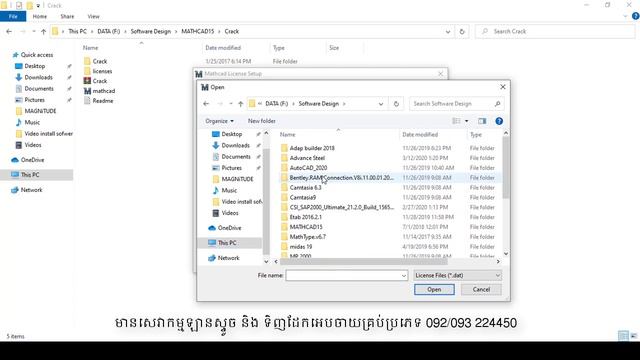Click MATHCAD15 breadcrumb in Explorer address bar

pyautogui.click(x=198, y=31)
